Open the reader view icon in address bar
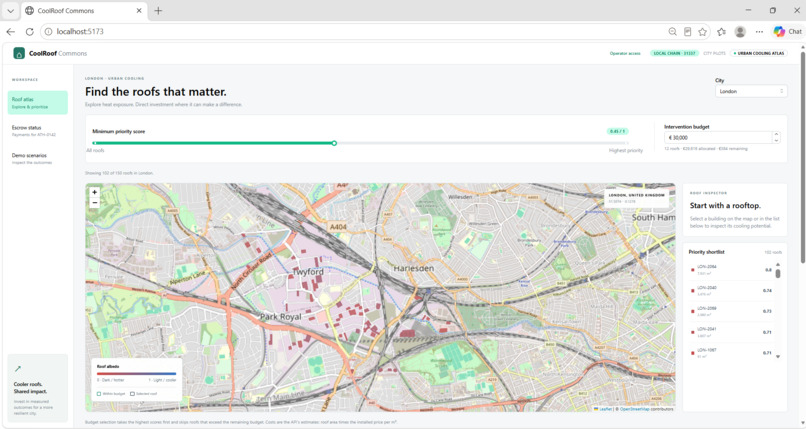The image size is (806, 429). [x=687, y=31]
